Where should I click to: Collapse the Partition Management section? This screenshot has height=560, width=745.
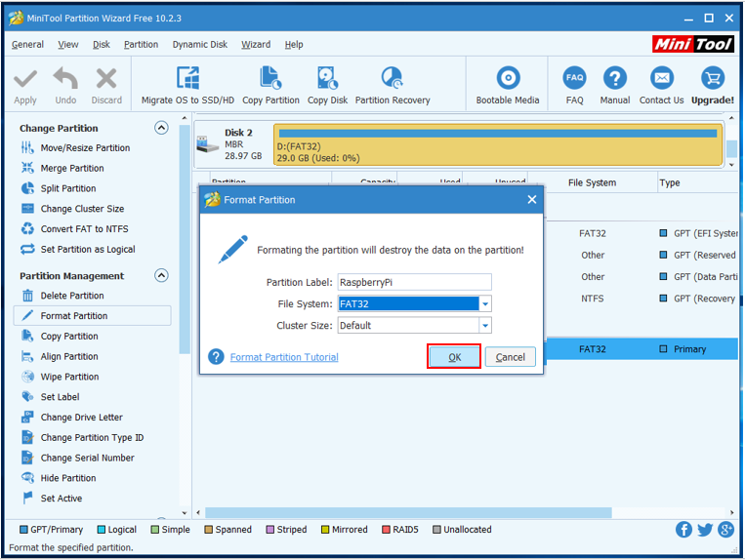(x=161, y=276)
